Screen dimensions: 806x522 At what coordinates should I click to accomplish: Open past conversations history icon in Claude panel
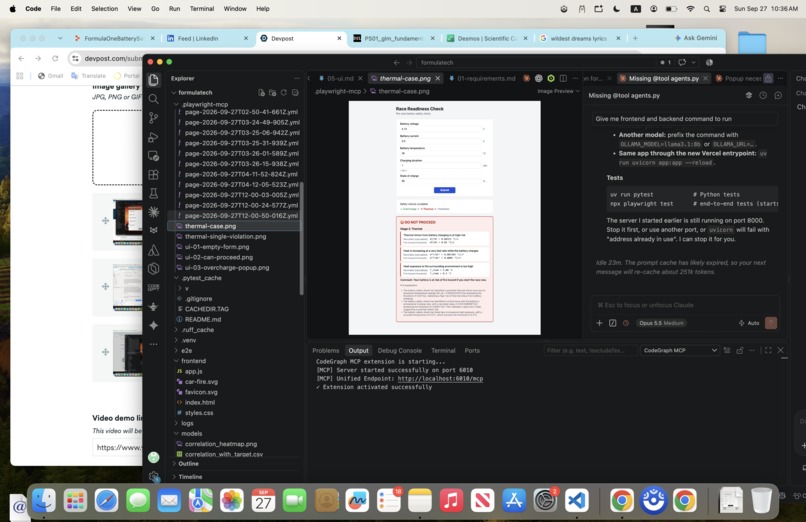[763, 95]
